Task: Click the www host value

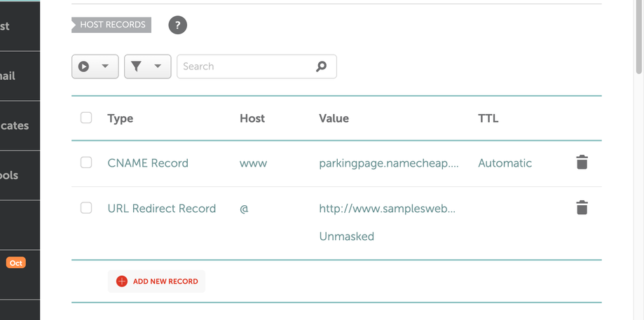Action: tap(254, 164)
